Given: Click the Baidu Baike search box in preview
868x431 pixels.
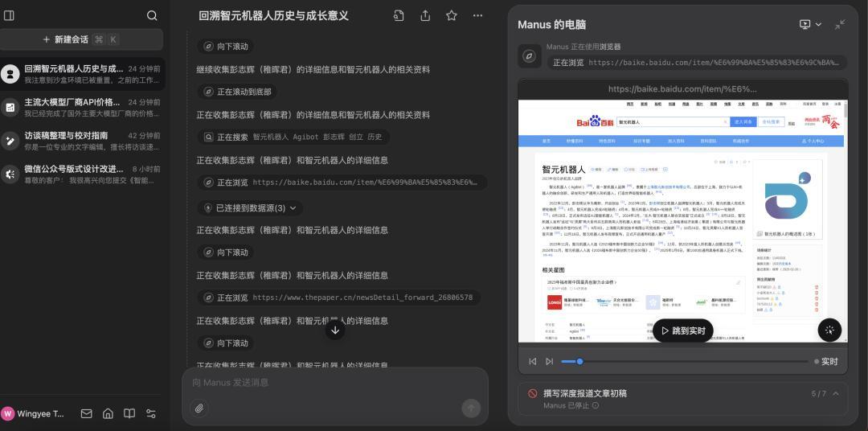Looking at the screenshot, I should (672, 121).
